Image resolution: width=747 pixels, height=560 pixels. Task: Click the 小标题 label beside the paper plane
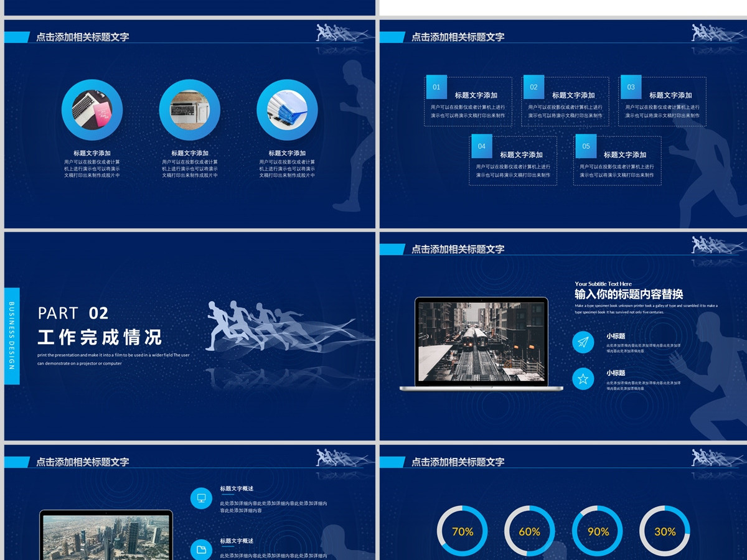tap(616, 336)
